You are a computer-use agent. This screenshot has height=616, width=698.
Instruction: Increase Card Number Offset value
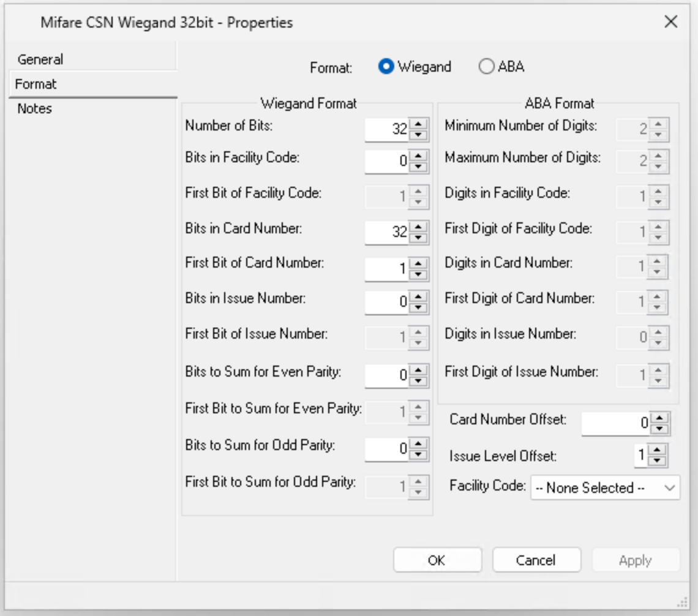[x=659, y=418]
